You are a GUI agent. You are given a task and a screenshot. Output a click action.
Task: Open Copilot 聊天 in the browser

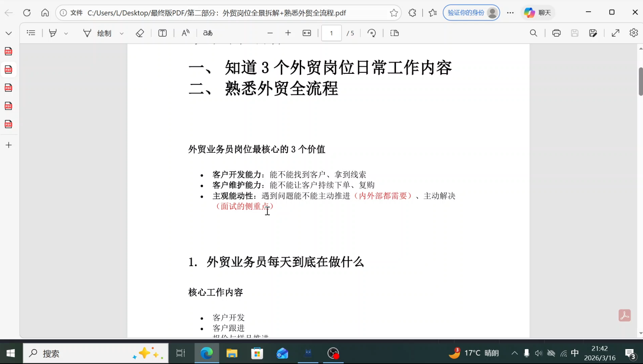pos(537,12)
